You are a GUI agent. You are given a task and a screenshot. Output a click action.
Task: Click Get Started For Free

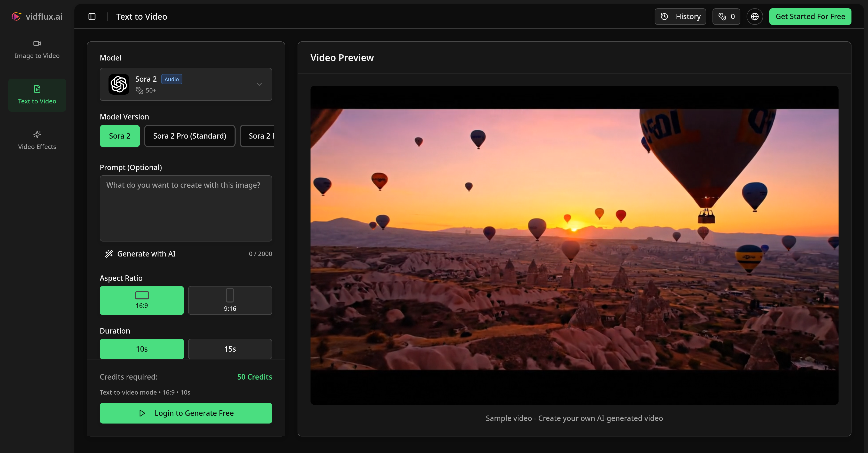810,16
